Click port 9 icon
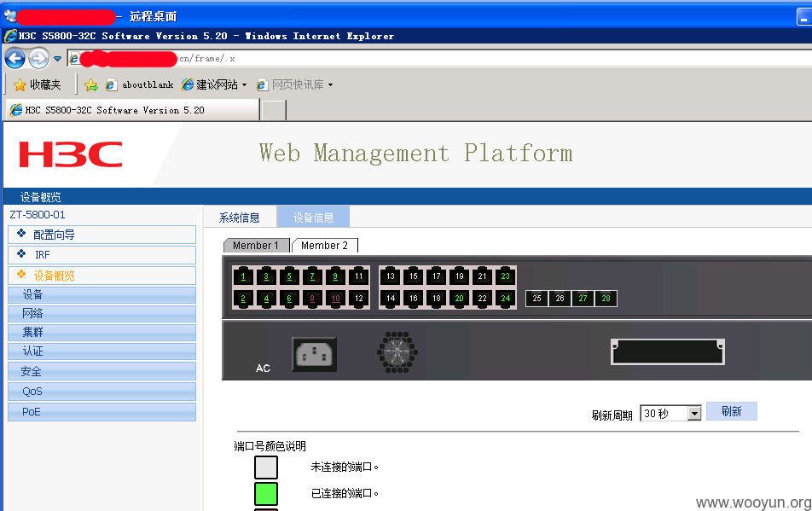Screen dimensions: 812x511 tap(335, 276)
